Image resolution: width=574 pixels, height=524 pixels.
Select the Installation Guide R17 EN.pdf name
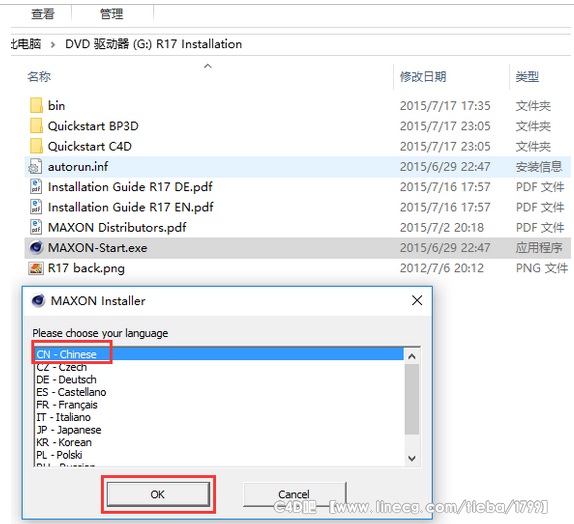point(131,207)
